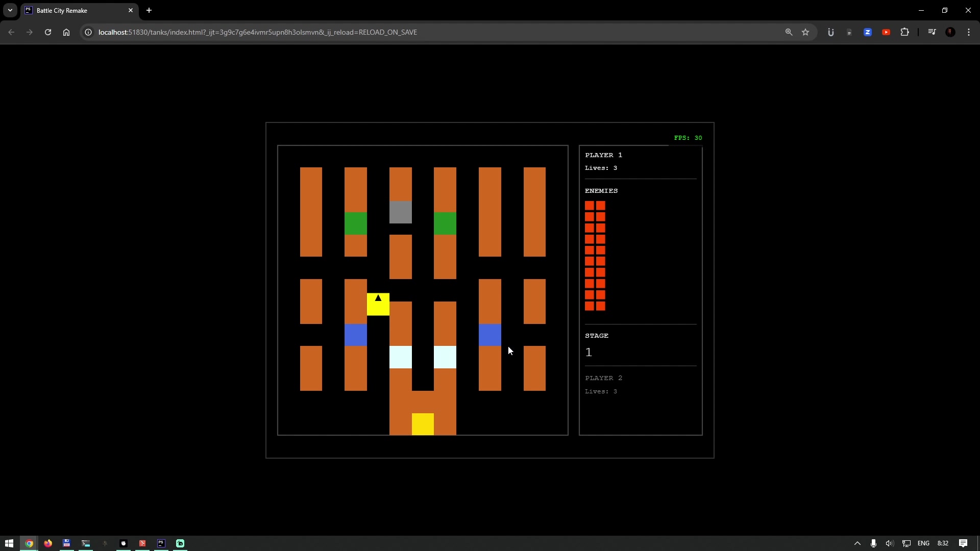
Task: Expand hidden icons in the system tray
Action: click(858, 543)
